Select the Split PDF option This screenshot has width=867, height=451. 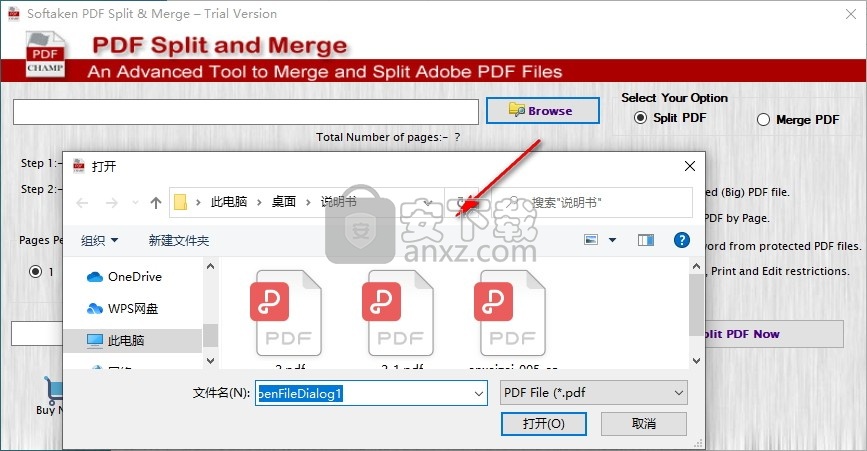pos(670,118)
